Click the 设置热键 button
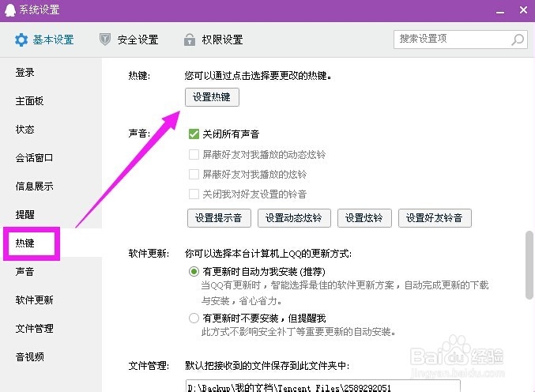Screen dimensions: 535x392 (x=212, y=97)
